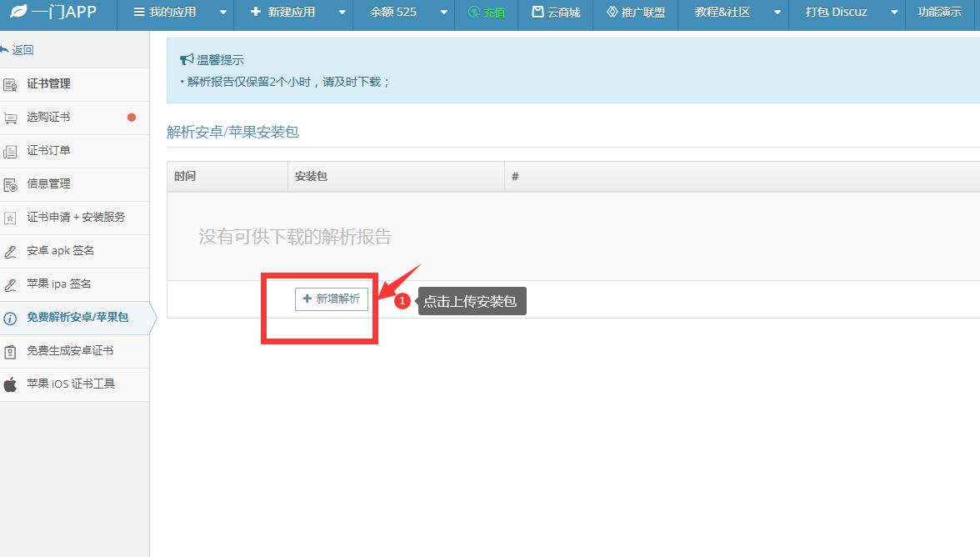Viewport: 980px width, 557px height.
Task: Select 证书管理 in the sidebar
Action: (x=74, y=83)
